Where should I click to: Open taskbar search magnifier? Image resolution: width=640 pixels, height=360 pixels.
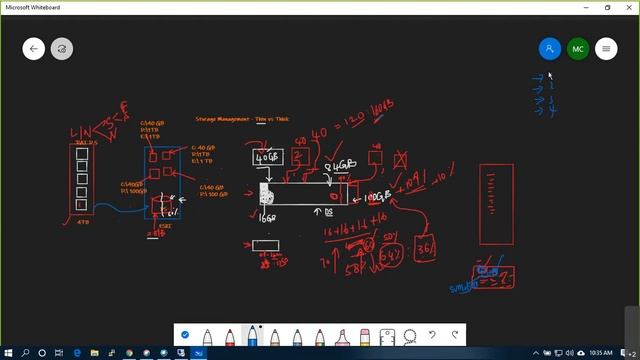(x=25, y=353)
